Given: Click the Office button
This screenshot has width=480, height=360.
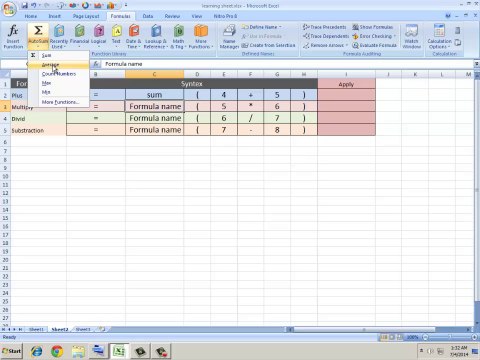Looking at the screenshot, I should (x=9, y=9).
